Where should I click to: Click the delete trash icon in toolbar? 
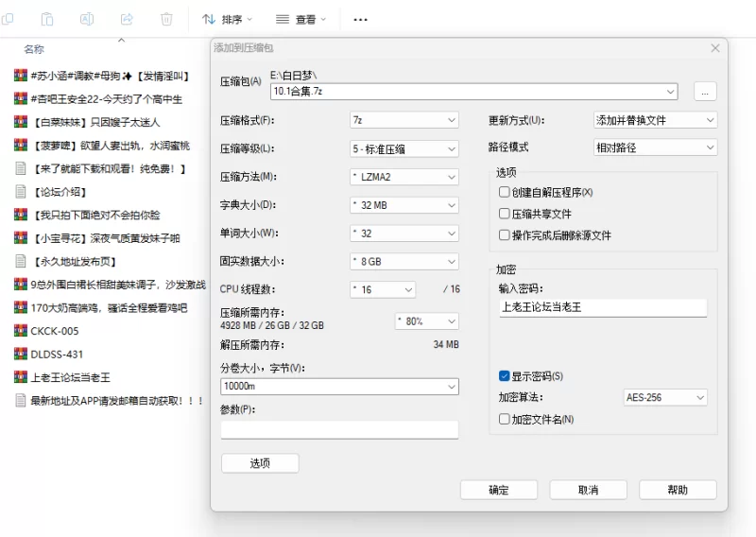166,19
